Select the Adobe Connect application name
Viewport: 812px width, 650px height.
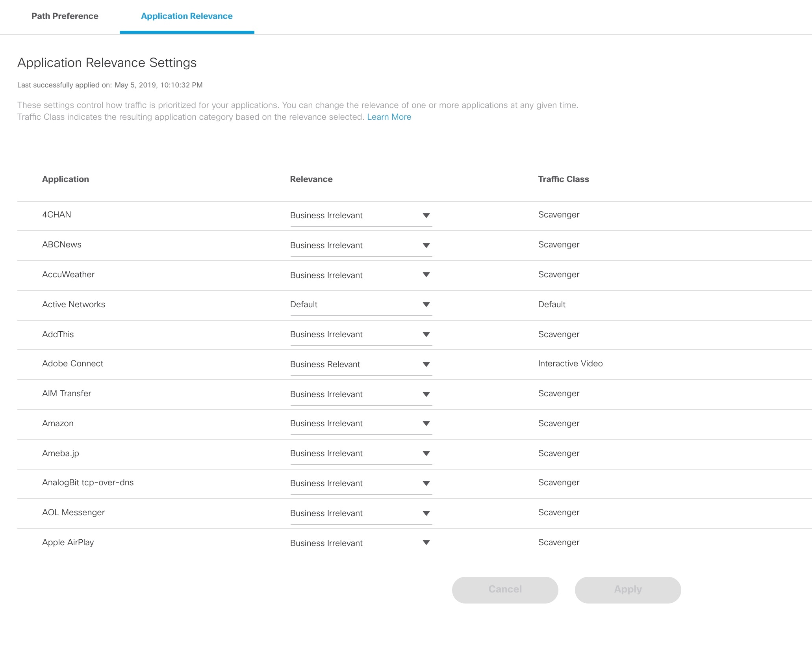pos(73,364)
